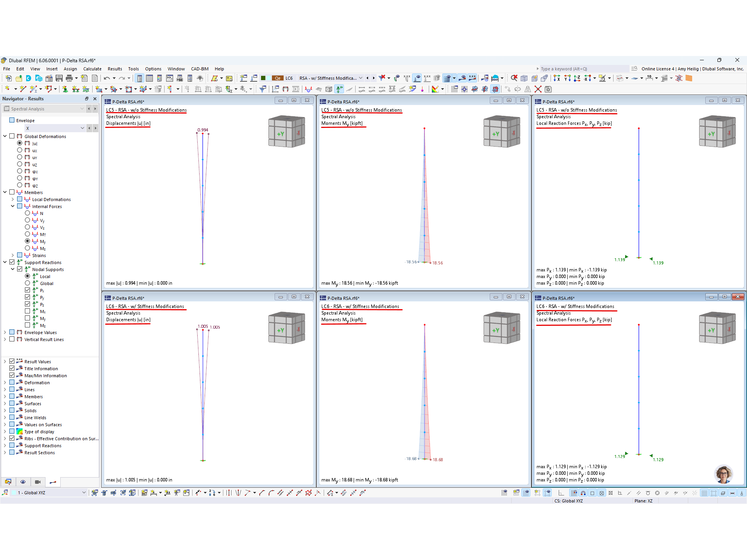Click the Zoom by rectangle magnifier icon
Image resolution: width=747 pixels, height=560 pixels.
(x=514, y=78)
